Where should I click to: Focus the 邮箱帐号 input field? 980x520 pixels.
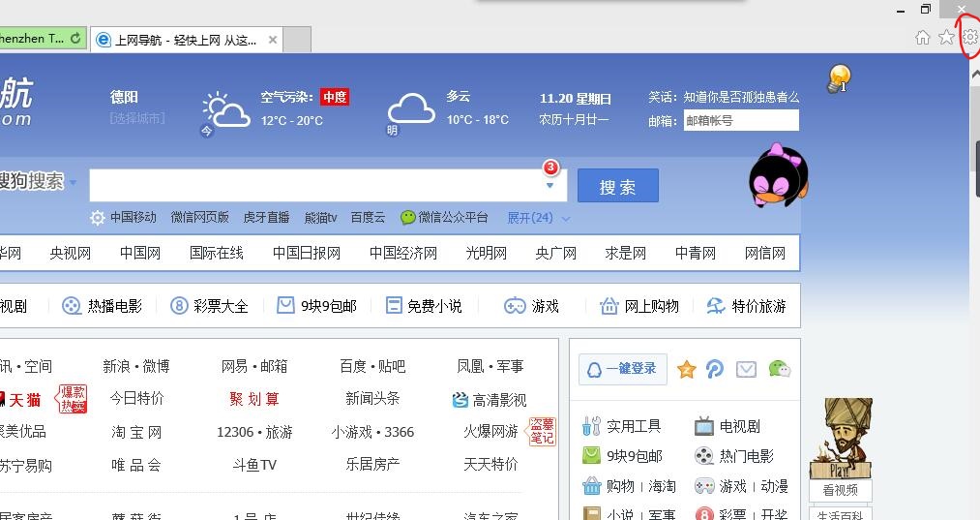click(741, 120)
